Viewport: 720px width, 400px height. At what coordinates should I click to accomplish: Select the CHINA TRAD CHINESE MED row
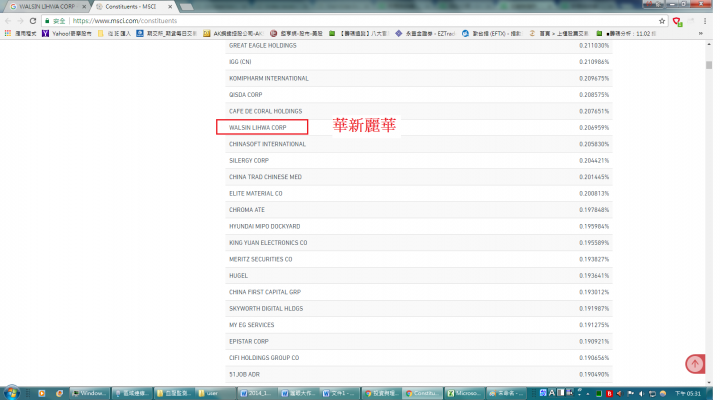[419, 177]
